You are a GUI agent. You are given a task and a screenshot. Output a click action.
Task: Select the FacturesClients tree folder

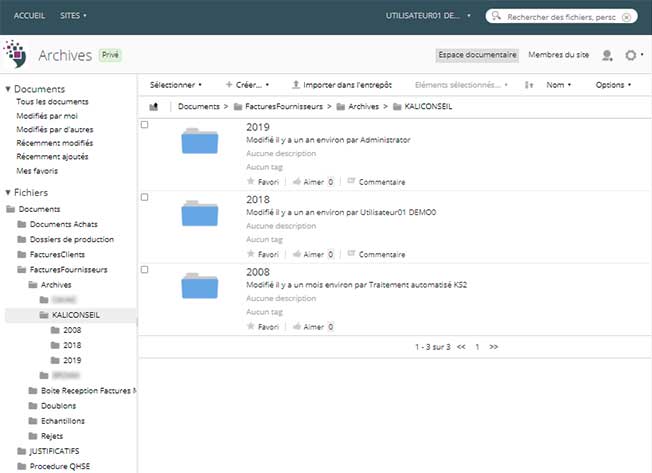[57, 255]
